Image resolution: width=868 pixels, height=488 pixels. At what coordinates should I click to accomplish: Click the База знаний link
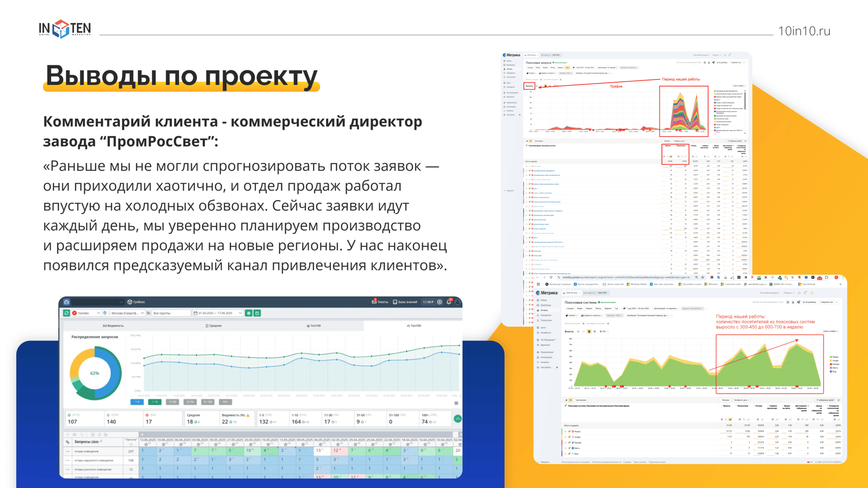coord(405,302)
